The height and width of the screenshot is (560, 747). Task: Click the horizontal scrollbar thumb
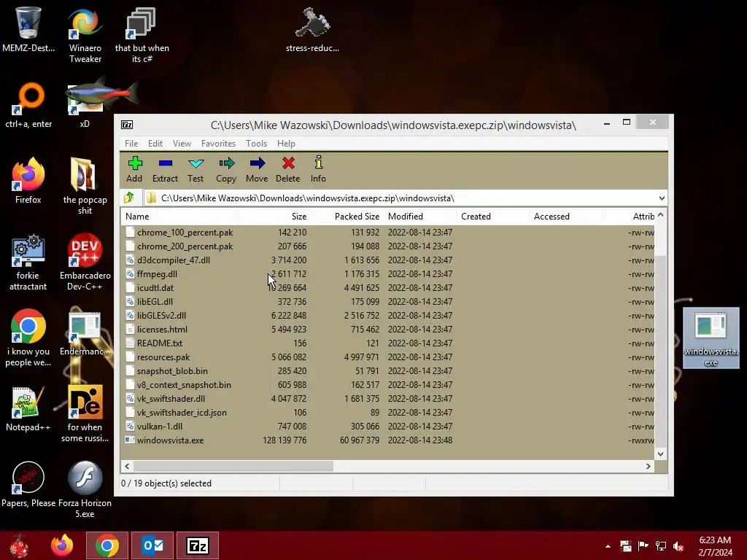(233, 466)
